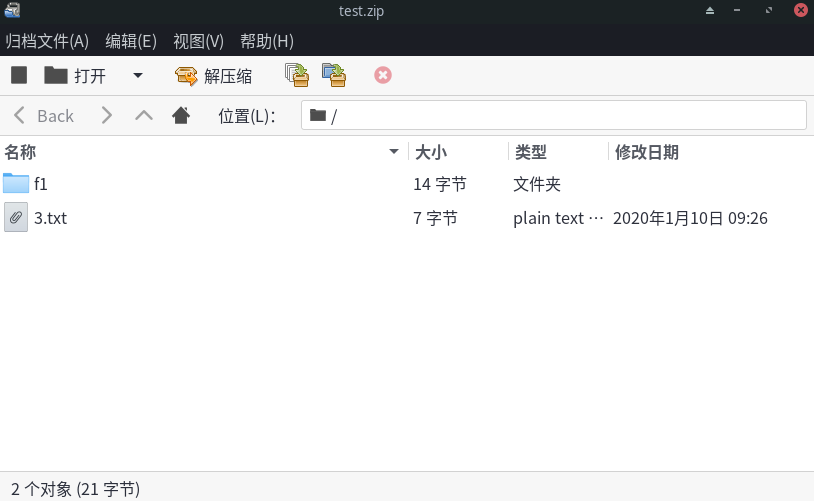This screenshot has width=814, height=501.
Task: Select the f1 folder in the list
Action: pyautogui.click(x=41, y=184)
